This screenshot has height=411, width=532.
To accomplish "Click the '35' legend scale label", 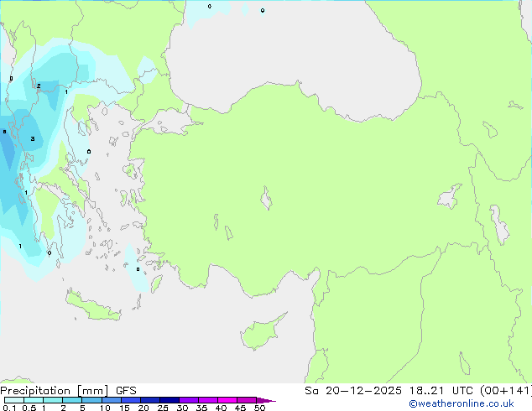I will (x=201, y=408).
